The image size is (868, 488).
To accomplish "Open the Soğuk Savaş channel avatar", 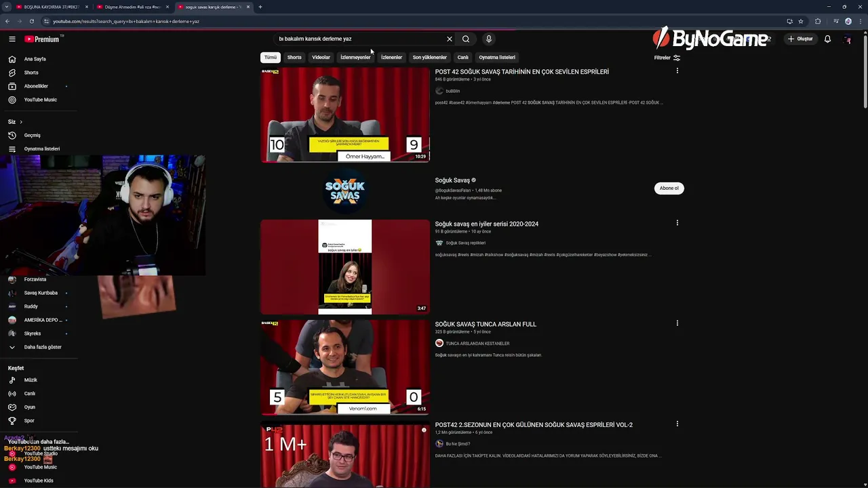I will pyautogui.click(x=345, y=190).
